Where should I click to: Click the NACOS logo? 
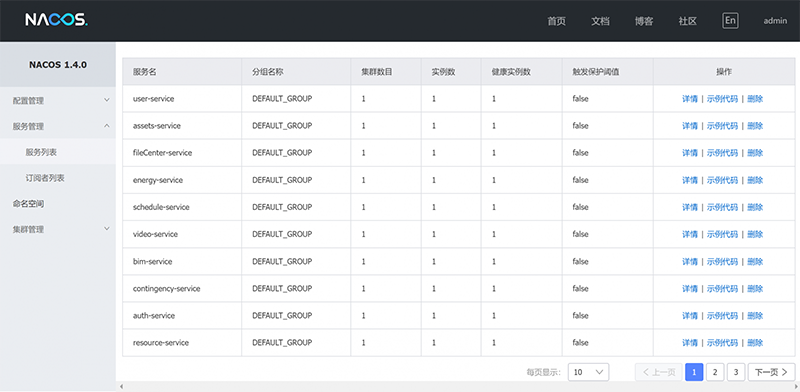[57, 20]
